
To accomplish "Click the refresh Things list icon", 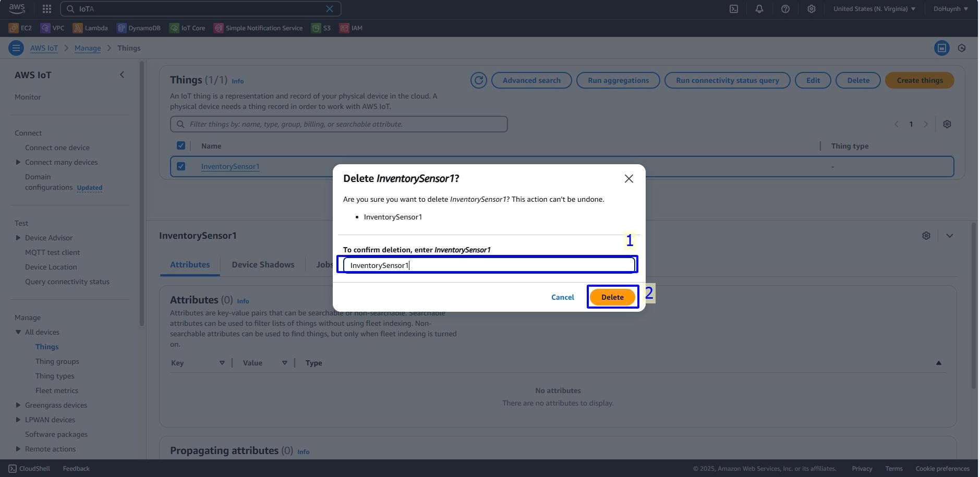I will (x=478, y=80).
